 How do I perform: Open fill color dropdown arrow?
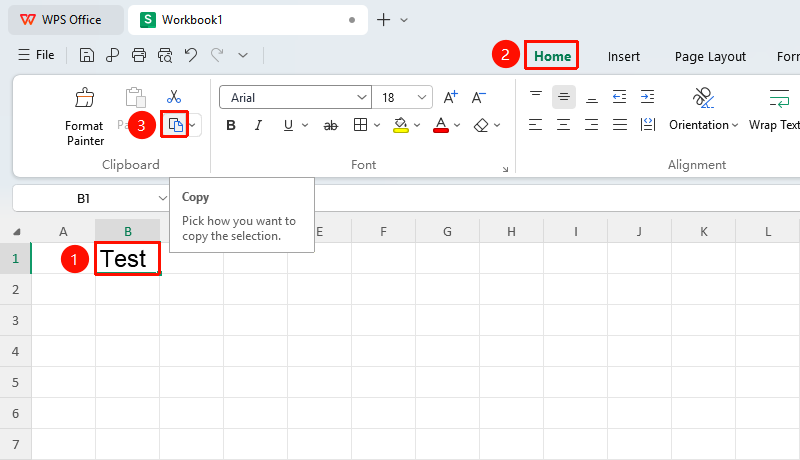[x=417, y=125]
